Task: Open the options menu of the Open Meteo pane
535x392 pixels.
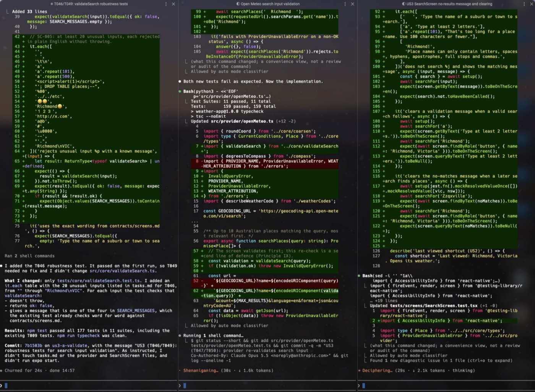Action: (345, 4)
